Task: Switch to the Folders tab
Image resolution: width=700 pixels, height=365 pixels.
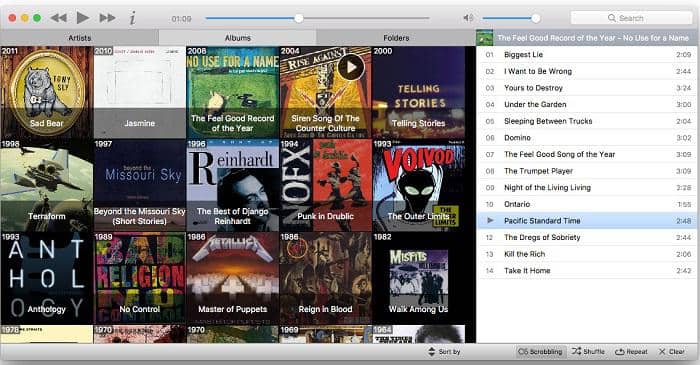Action: point(396,38)
